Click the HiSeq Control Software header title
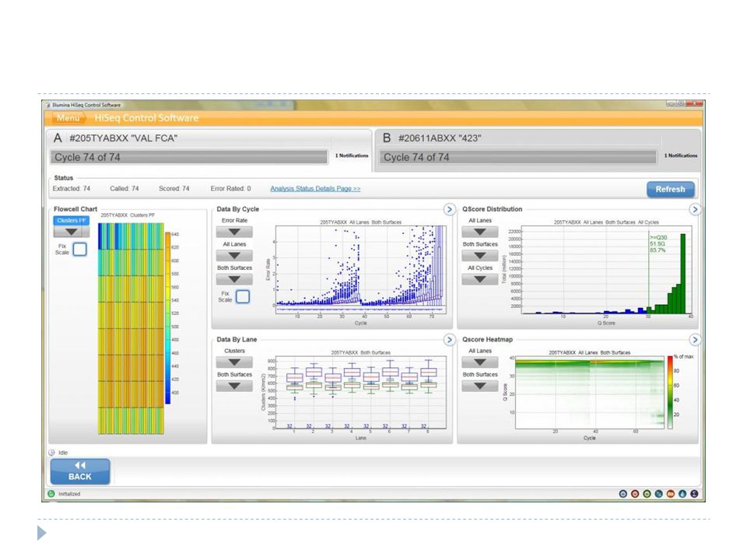 pyautogui.click(x=146, y=118)
